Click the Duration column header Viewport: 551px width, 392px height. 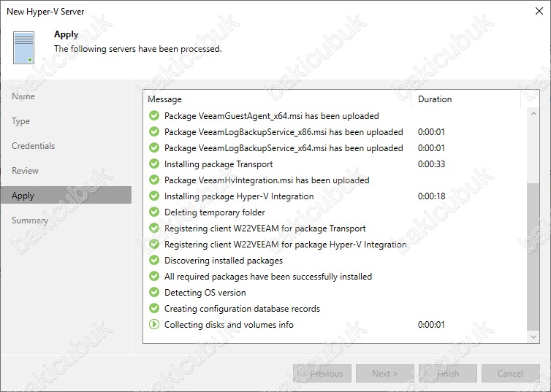465,99
